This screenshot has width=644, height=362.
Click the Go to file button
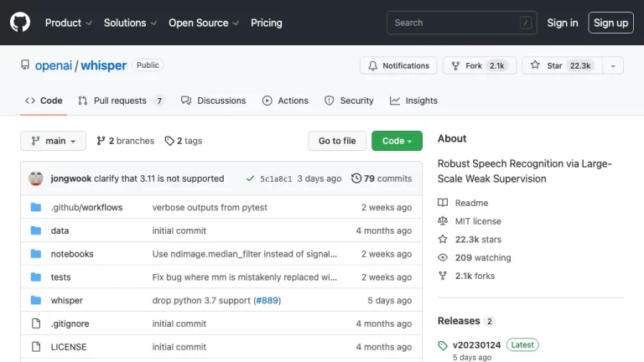tap(336, 141)
